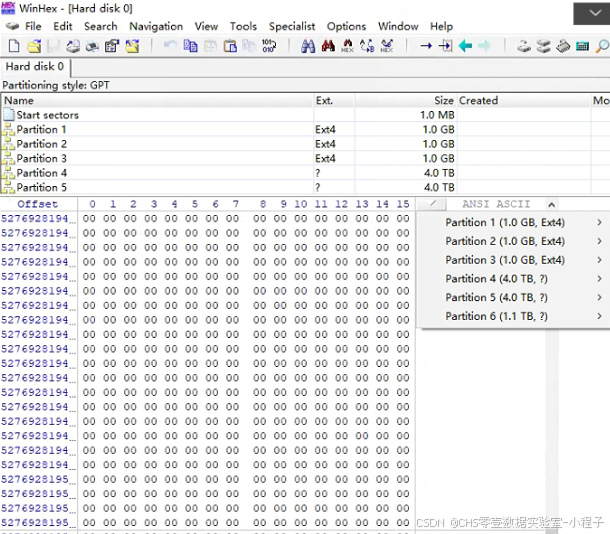This screenshot has height=534, width=610.
Task: Click the Replace Text icon
Action: [x=367, y=46]
